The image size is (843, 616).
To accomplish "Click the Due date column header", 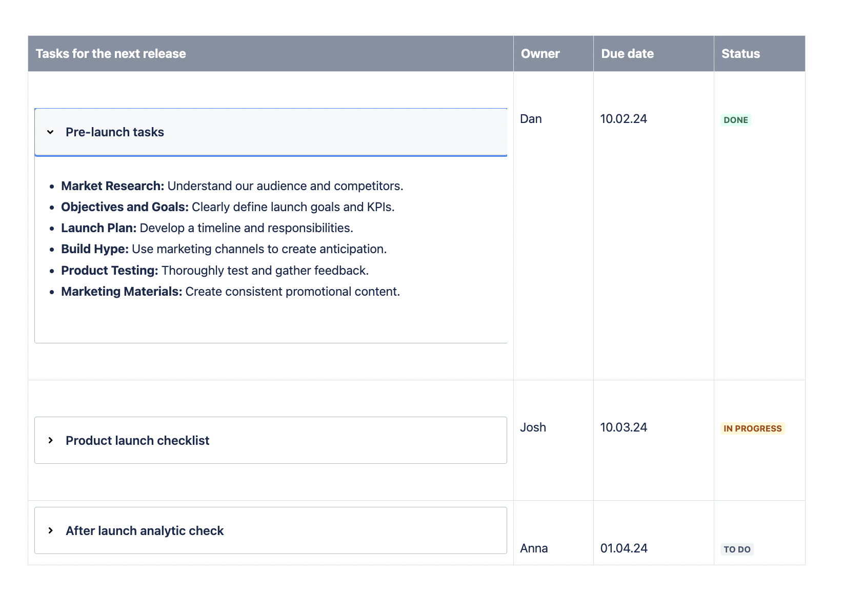I will coord(627,53).
